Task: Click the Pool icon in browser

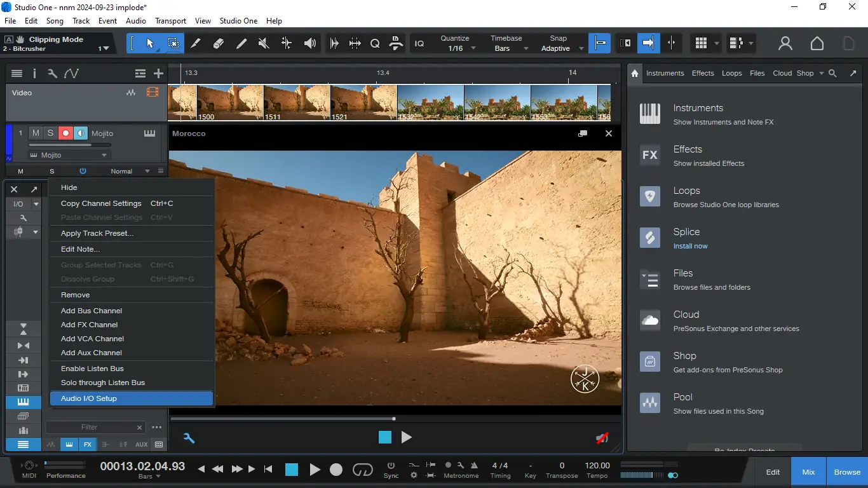Action: (x=649, y=403)
